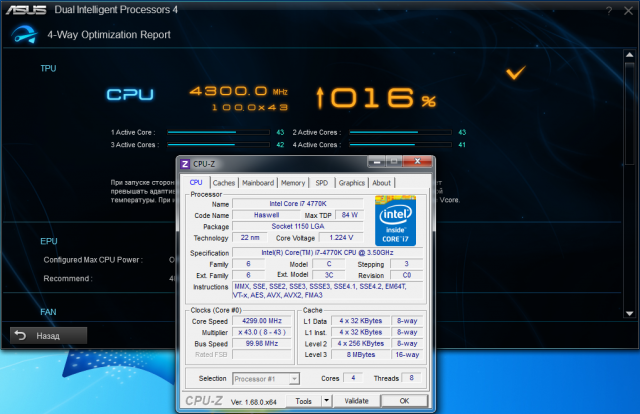This screenshot has height=414, width=640.
Task: Select the CPU tab in CPU-Z
Action: coord(196,183)
